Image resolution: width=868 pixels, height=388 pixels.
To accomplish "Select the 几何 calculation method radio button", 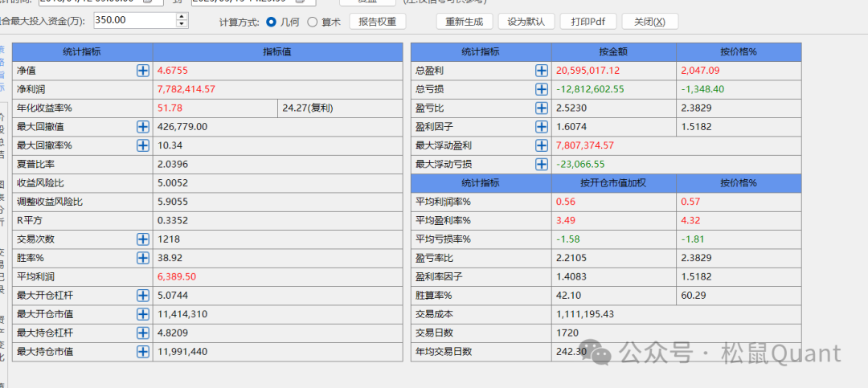I will point(271,22).
